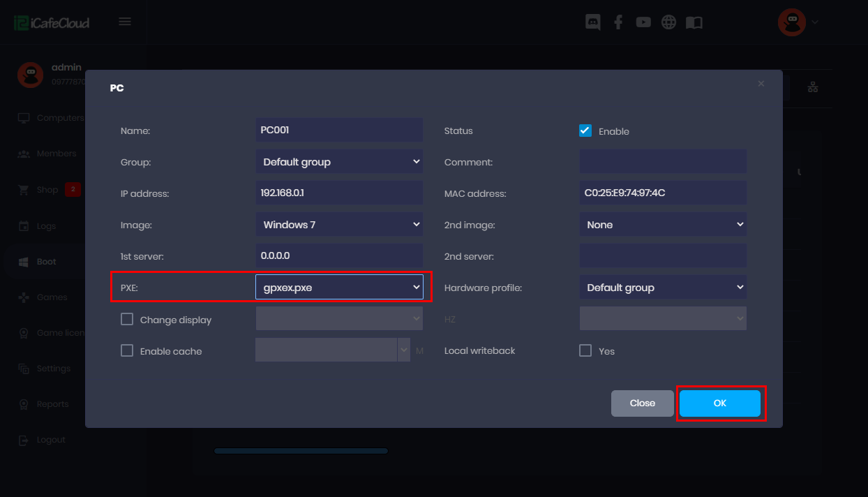The height and width of the screenshot is (497, 868).
Task: Open the PXE dropdown showing gpxex.pxe
Action: coord(339,287)
